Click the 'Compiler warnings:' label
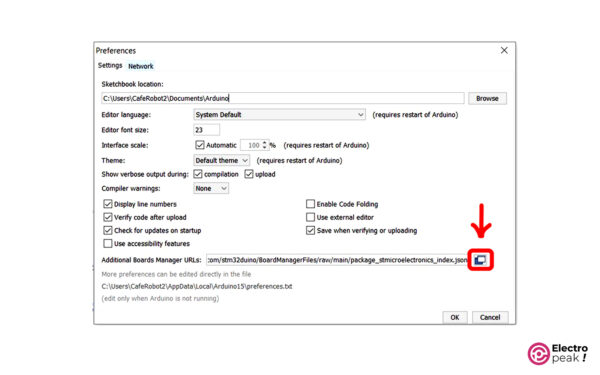The width and height of the screenshot is (600, 375). [131, 189]
